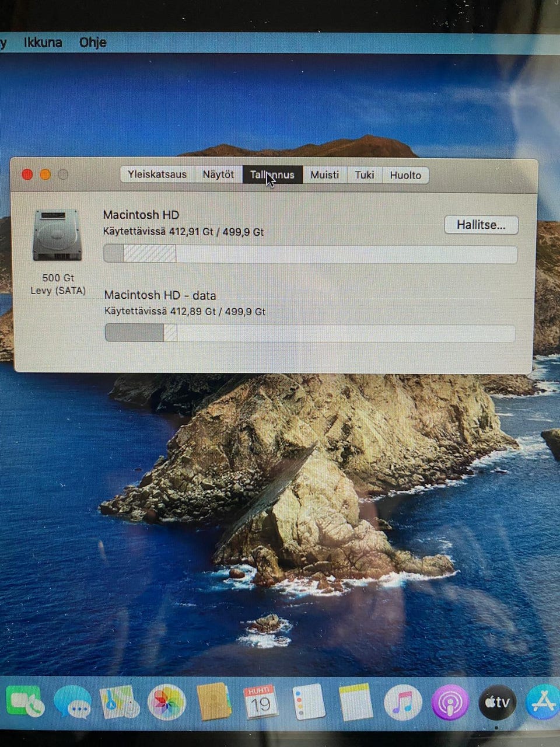Click the Levy (SATA) label
This screenshot has width=560, height=747.
click(x=58, y=291)
